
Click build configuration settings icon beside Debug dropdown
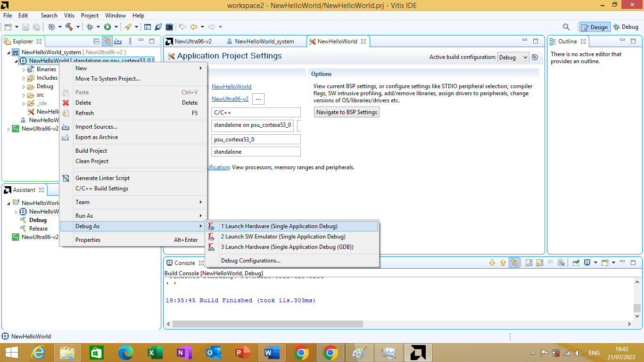pyautogui.click(x=535, y=57)
